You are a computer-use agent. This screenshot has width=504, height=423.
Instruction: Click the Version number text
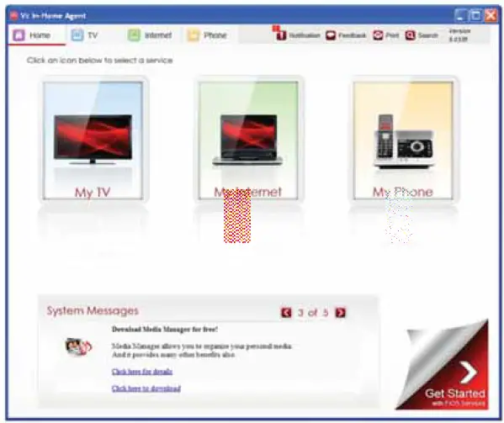point(459,35)
